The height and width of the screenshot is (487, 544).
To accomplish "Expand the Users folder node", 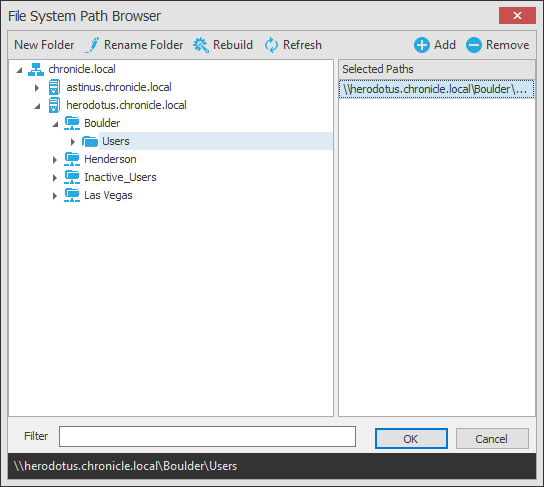I will [x=73, y=142].
